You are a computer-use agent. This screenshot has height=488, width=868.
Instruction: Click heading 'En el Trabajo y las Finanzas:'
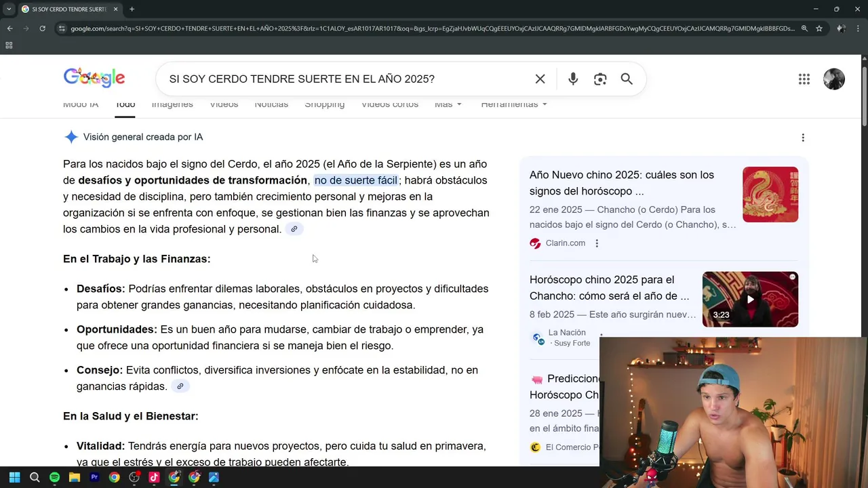(137, 259)
